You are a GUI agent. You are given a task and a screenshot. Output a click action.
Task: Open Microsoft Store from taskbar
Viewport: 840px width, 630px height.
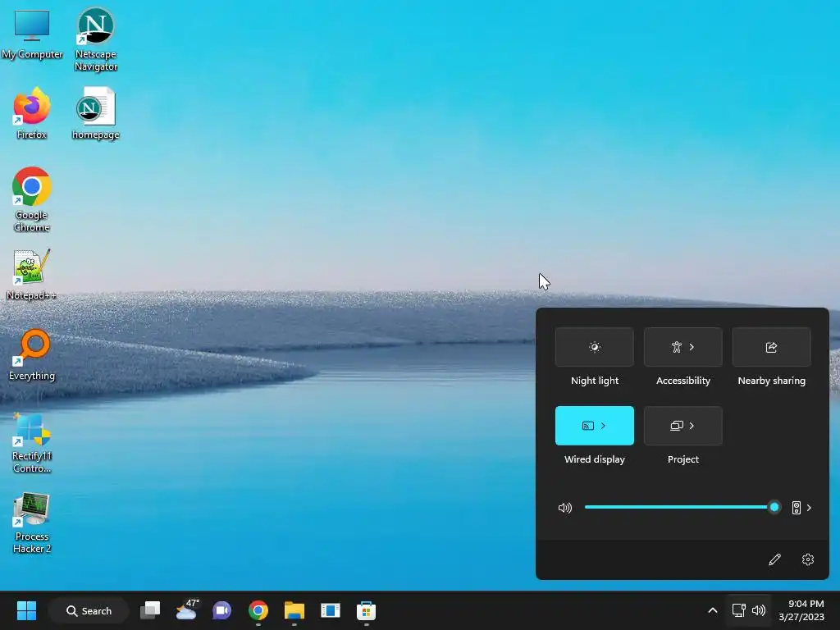(366, 610)
